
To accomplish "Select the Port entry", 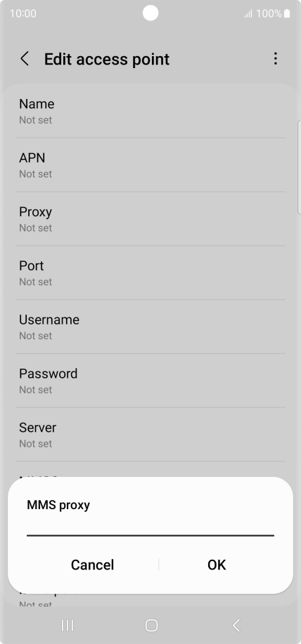I will 150,272.
